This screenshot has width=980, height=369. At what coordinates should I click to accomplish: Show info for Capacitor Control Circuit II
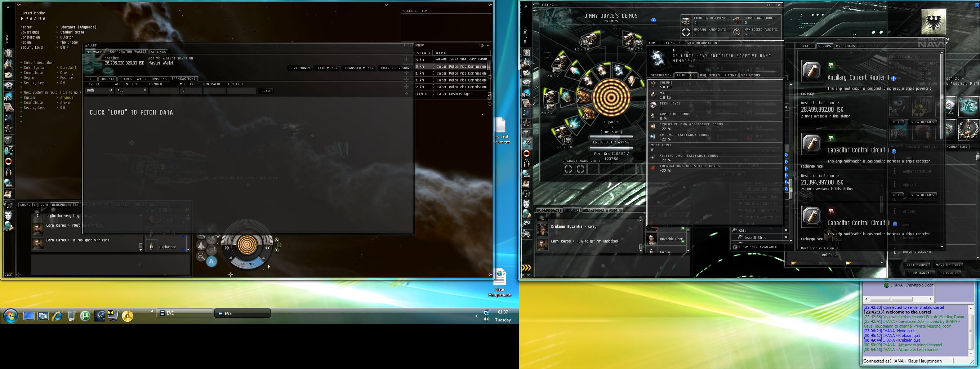click(x=895, y=224)
